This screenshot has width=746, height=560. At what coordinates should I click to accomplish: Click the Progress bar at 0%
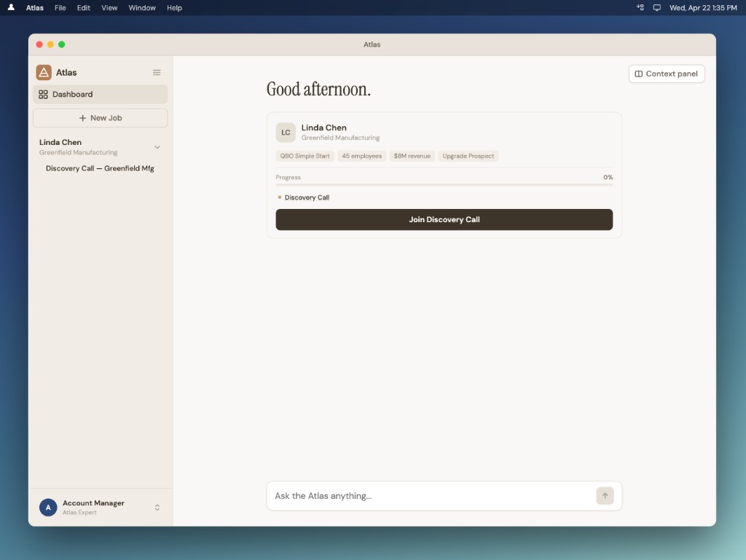coord(444,184)
